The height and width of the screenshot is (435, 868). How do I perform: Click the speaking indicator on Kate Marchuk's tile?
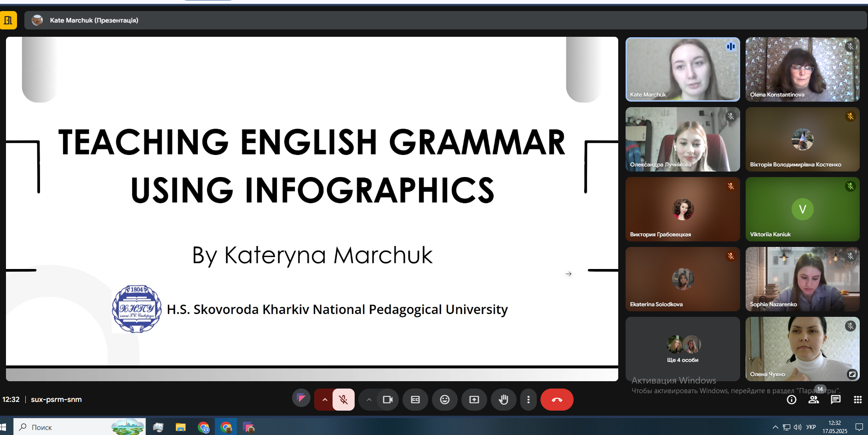tap(730, 46)
